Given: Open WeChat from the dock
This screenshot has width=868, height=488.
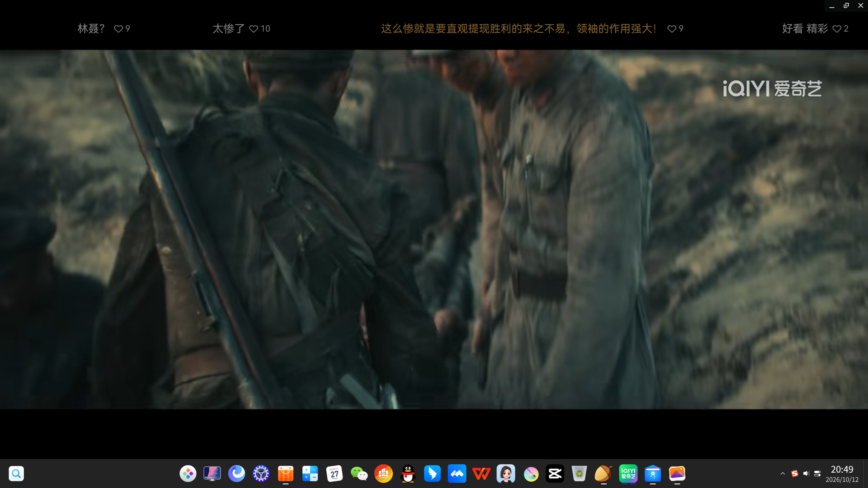Looking at the screenshot, I should click(359, 474).
